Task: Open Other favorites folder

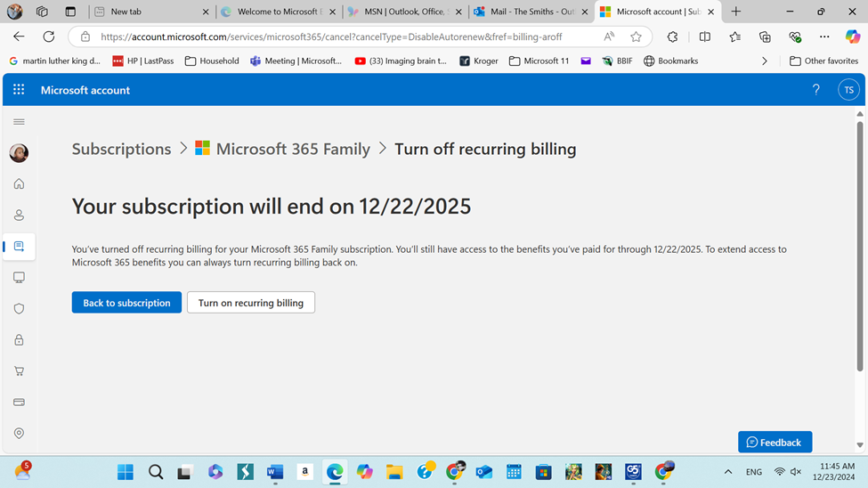Action: click(x=823, y=61)
